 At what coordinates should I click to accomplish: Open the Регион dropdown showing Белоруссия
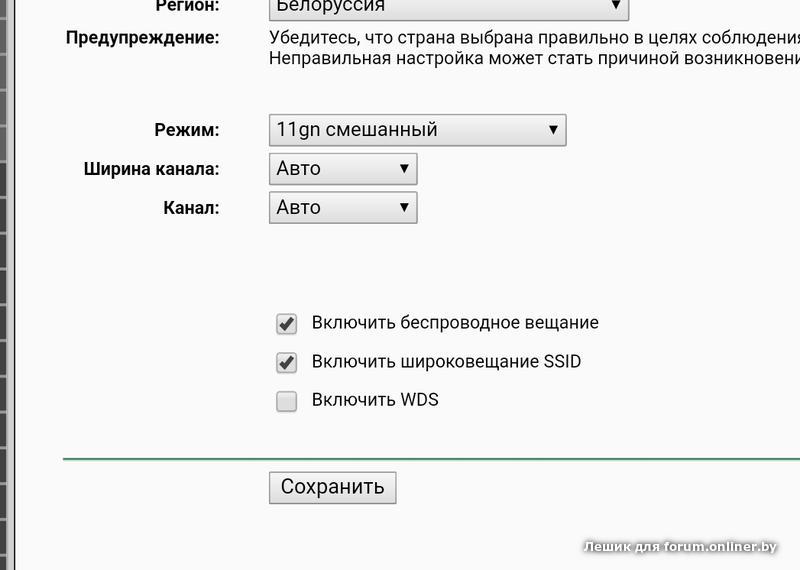click(x=448, y=7)
